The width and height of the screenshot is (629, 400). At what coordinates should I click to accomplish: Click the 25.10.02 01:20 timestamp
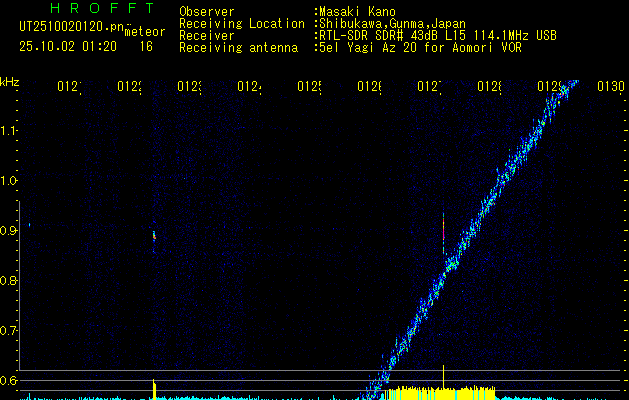68,46
